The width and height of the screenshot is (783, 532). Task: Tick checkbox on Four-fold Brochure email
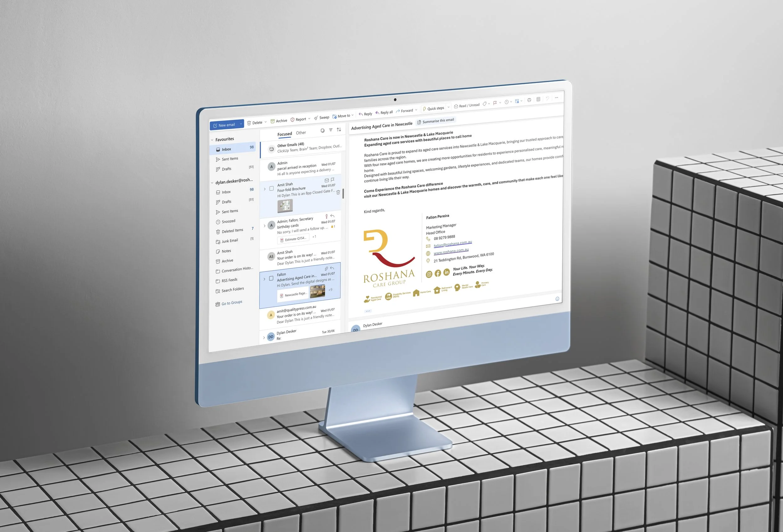(271, 188)
